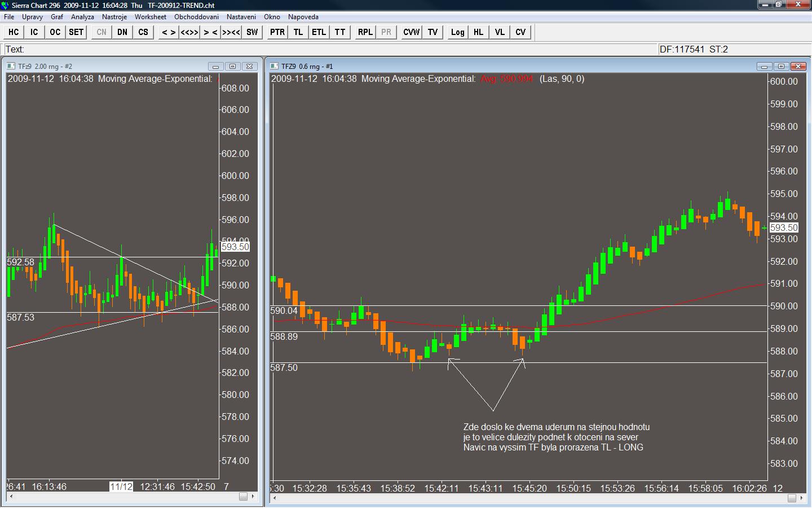Click the TFZ9 0.6 rng chart window icon
Image resolution: width=812 pixels, height=508 pixels.
pyautogui.click(x=275, y=66)
